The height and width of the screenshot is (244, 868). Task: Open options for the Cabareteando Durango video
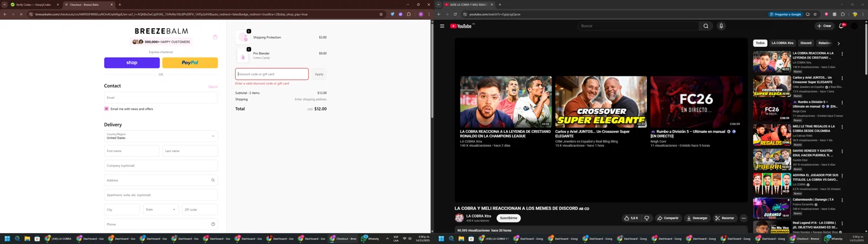click(842, 200)
